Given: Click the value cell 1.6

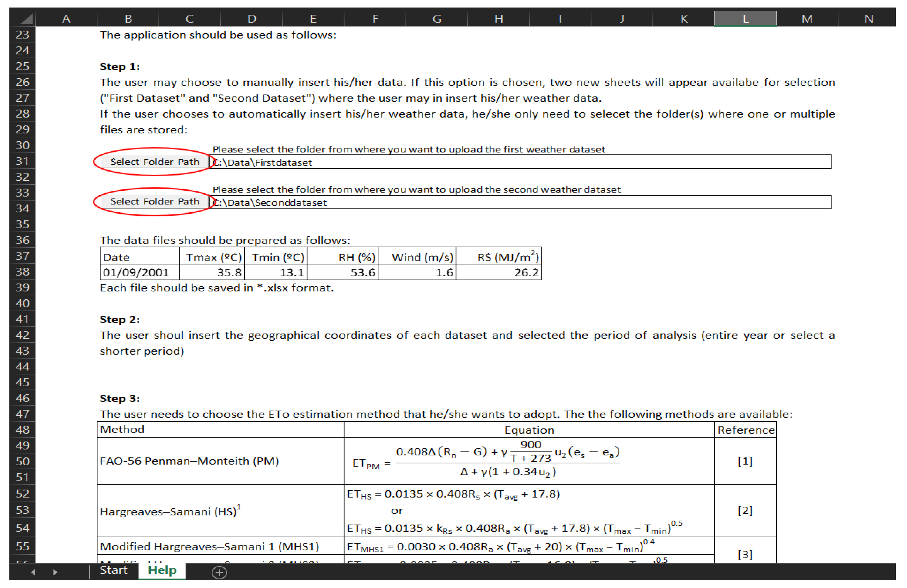Looking at the screenshot, I should coord(417,272).
